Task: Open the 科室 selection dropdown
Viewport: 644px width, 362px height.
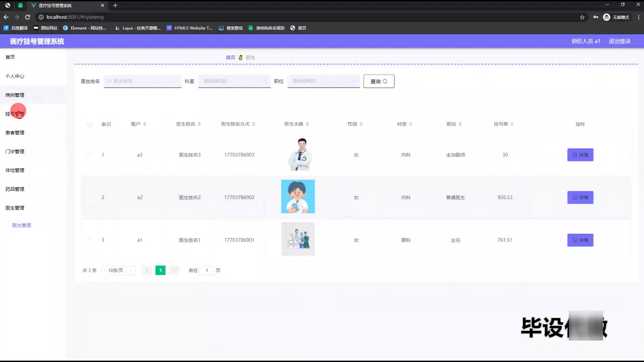Action: tap(234, 81)
